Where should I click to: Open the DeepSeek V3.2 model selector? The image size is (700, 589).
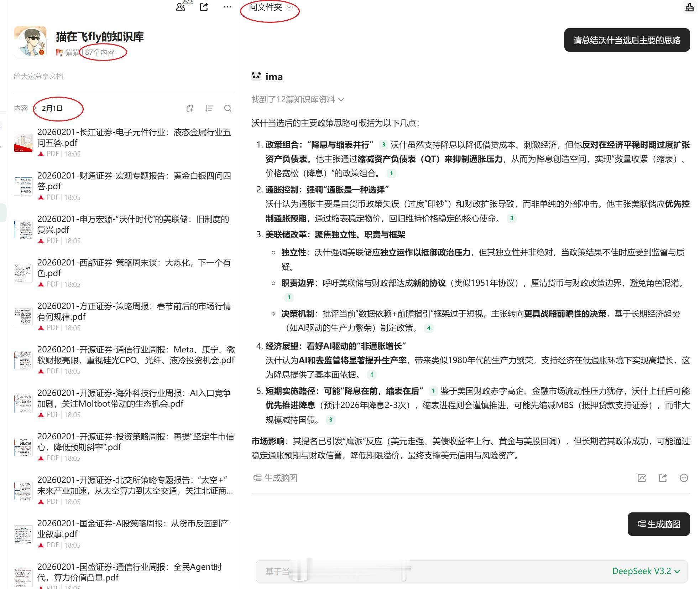pyautogui.click(x=646, y=571)
